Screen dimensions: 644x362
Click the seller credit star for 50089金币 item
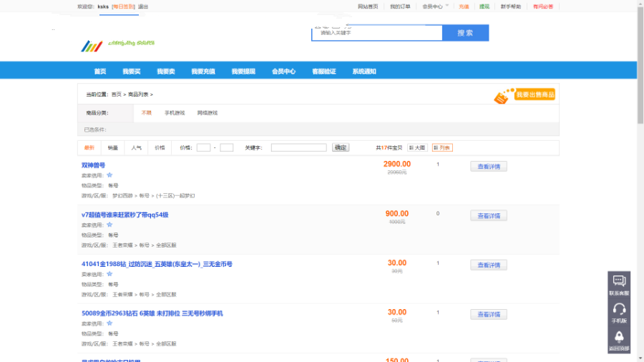pos(109,323)
